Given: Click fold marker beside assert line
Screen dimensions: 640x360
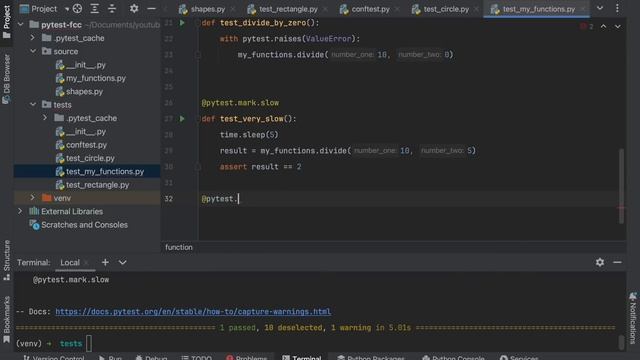Looking at the screenshot, I should (198, 167).
